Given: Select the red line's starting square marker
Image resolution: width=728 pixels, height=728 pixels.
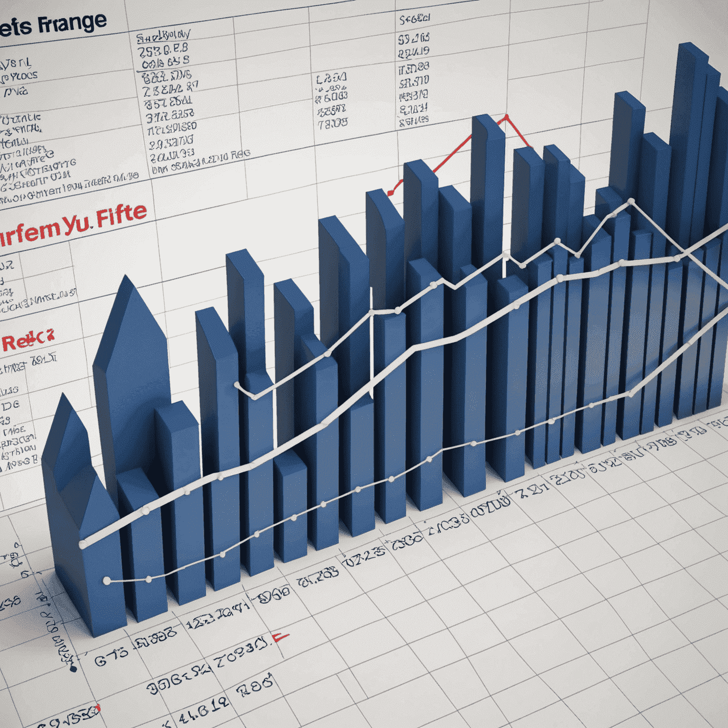Looking at the screenshot, I should (390, 193).
